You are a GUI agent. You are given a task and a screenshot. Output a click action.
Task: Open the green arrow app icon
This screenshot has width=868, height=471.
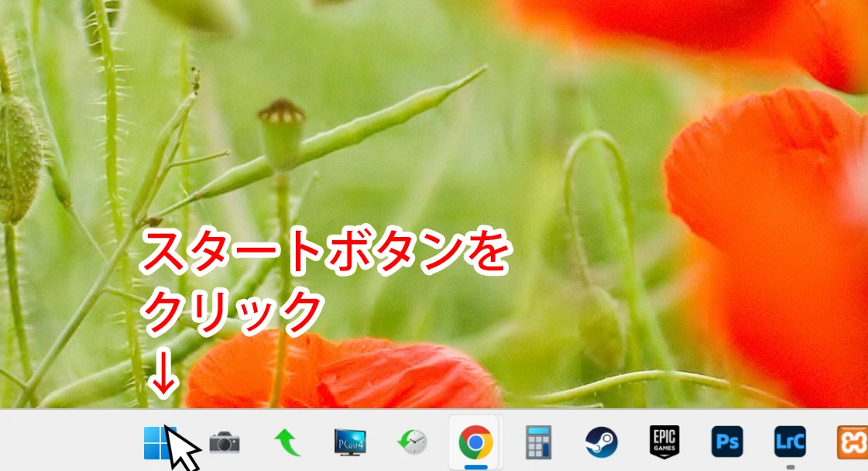pos(287,443)
